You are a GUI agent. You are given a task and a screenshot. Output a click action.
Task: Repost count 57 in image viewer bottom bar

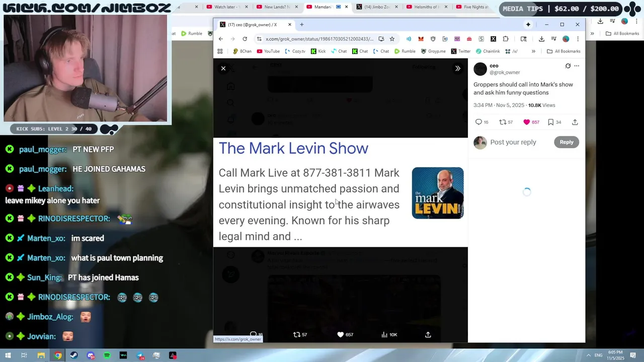point(300,335)
